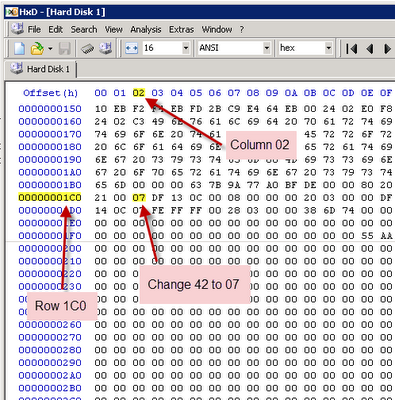Select offset row 00000001A0
The image size is (395, 400).
point(50,172)
